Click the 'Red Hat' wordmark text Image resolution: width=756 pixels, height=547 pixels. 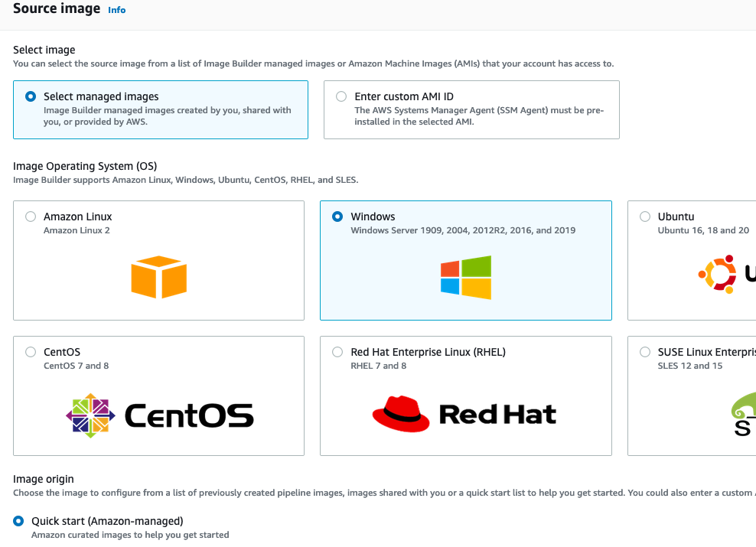click(x=497, y=415)
